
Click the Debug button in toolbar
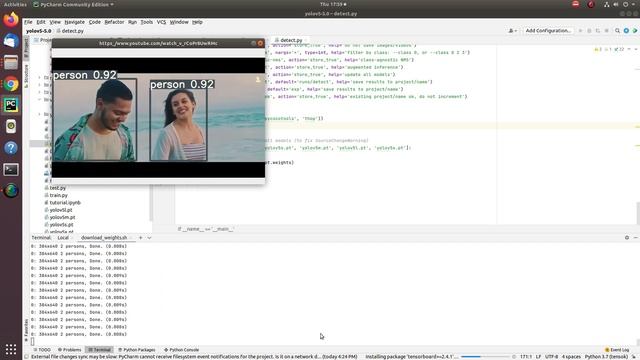pos(589,31)
